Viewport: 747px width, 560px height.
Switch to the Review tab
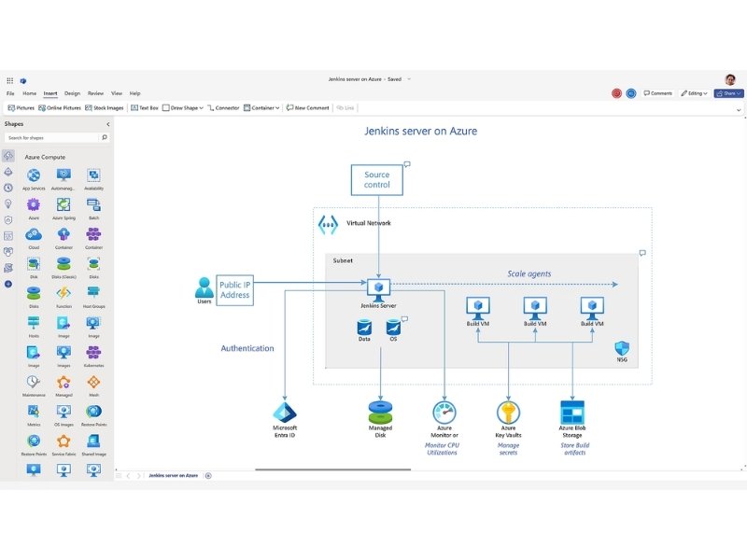pyautogui.click(x=95, y=93)
